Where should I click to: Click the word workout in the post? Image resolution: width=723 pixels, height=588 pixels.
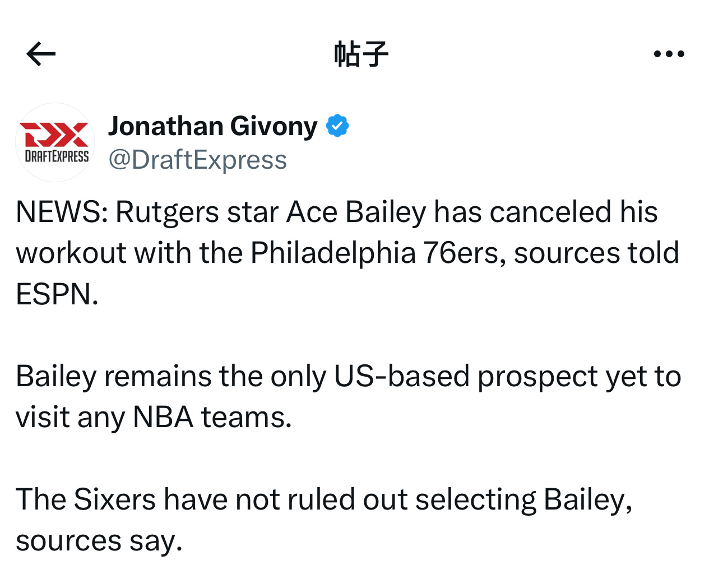click(x=71, y=253)
